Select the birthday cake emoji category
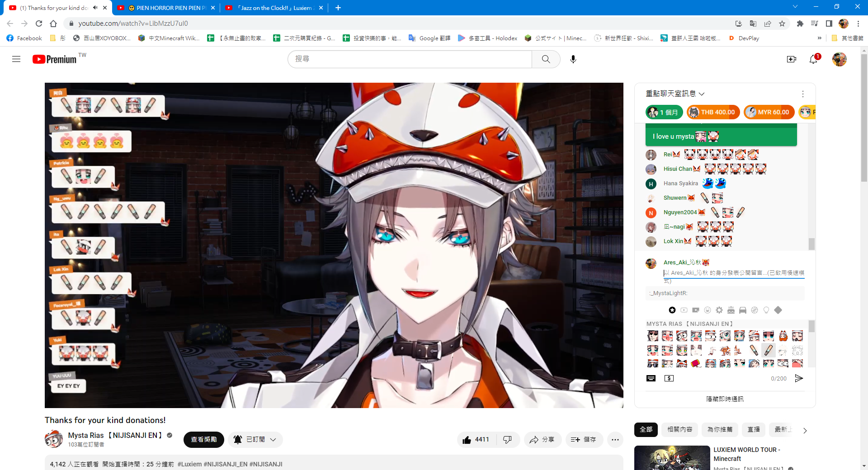 731,310
